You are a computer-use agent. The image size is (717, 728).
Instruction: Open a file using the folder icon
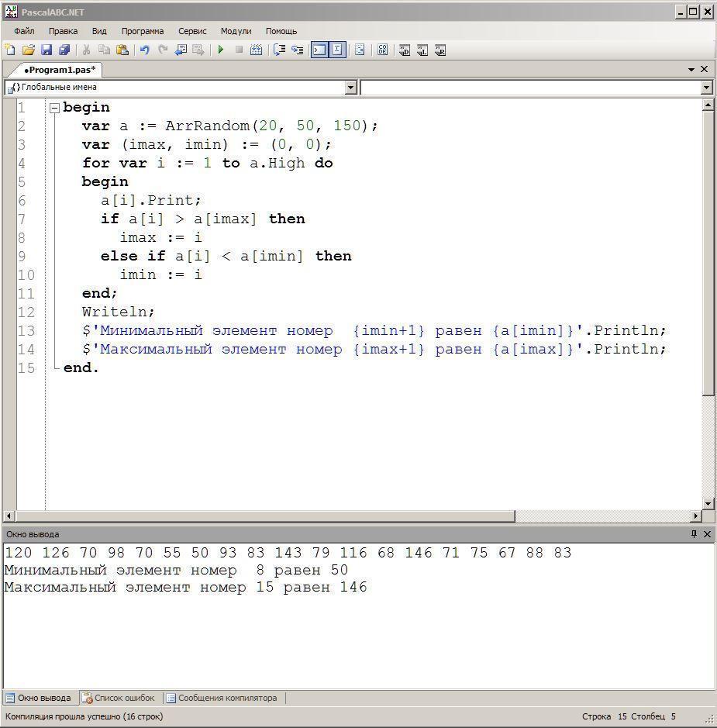point(29,50)
